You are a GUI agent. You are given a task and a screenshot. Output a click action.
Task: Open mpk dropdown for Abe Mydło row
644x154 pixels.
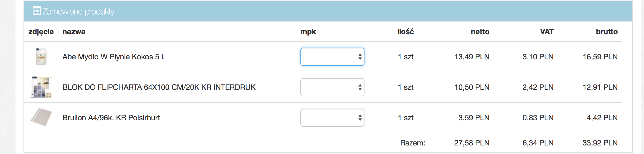332,57
